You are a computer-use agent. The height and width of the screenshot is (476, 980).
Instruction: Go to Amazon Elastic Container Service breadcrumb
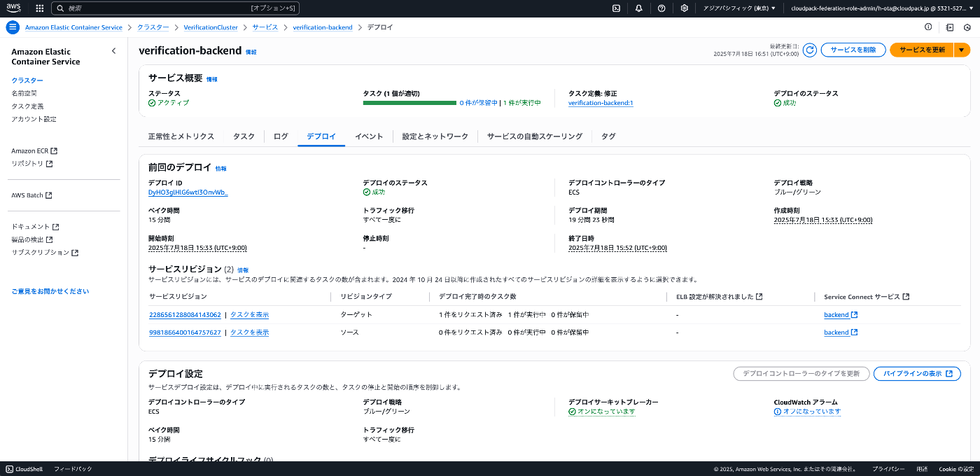(x=73, y=27)
